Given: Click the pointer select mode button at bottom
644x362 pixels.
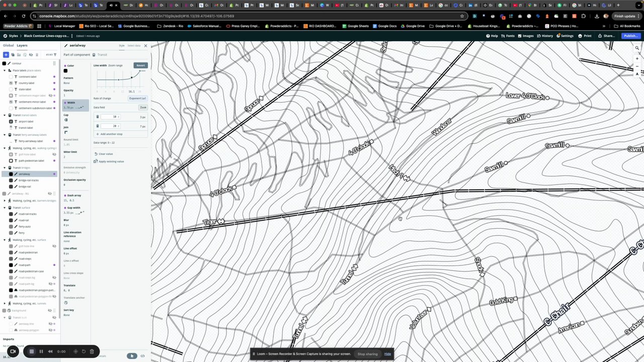Looking at the screenshot, I should [132, 356].
